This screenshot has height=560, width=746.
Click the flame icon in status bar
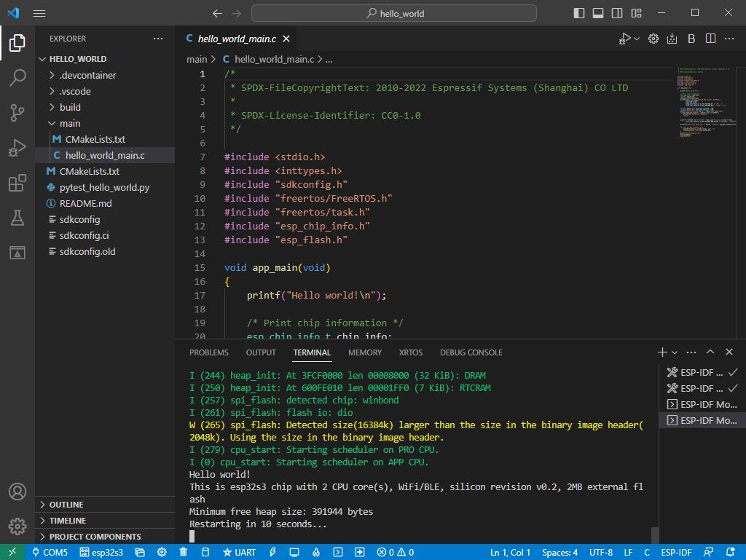(x=316, y=552)
